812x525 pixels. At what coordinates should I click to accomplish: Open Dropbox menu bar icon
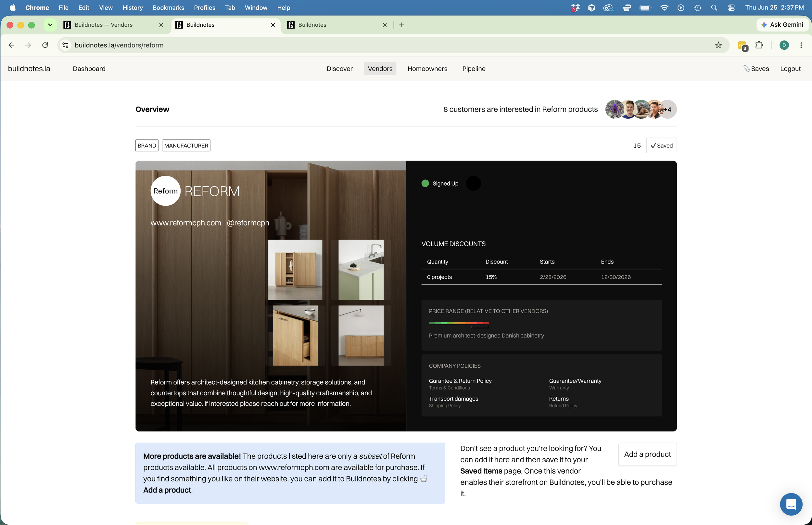[575, 7]
